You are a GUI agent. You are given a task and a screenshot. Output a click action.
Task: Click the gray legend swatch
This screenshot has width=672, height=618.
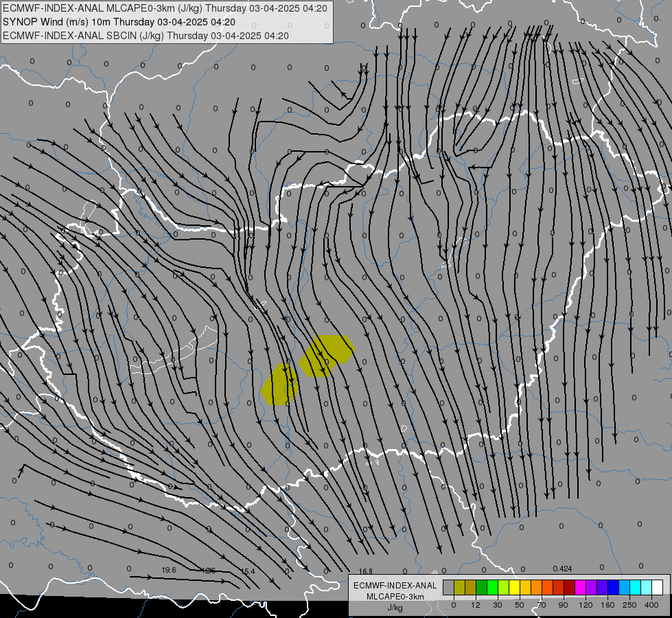pyautogui.click(x=449, y=587)
